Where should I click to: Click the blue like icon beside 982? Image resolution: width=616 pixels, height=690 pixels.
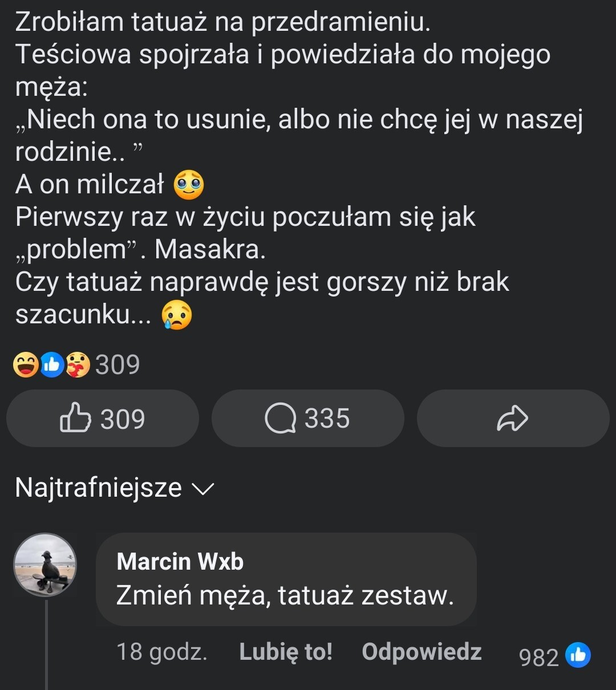point(577,656)
